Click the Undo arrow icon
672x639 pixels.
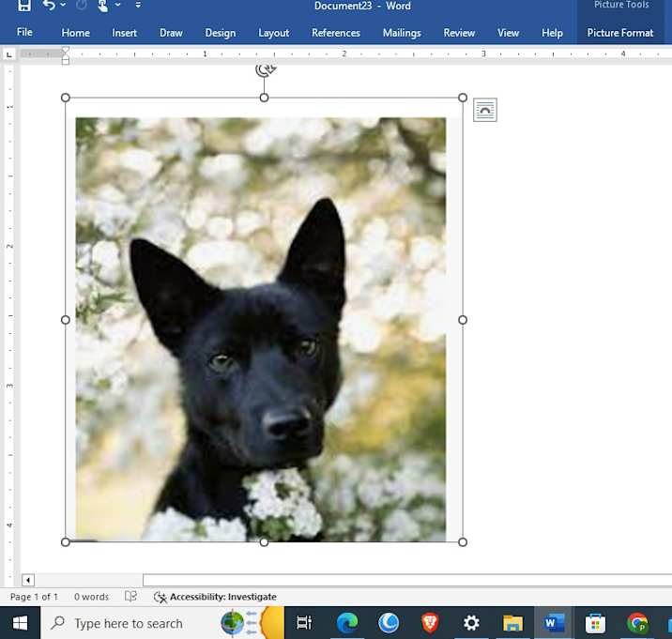tap(50, 6)
